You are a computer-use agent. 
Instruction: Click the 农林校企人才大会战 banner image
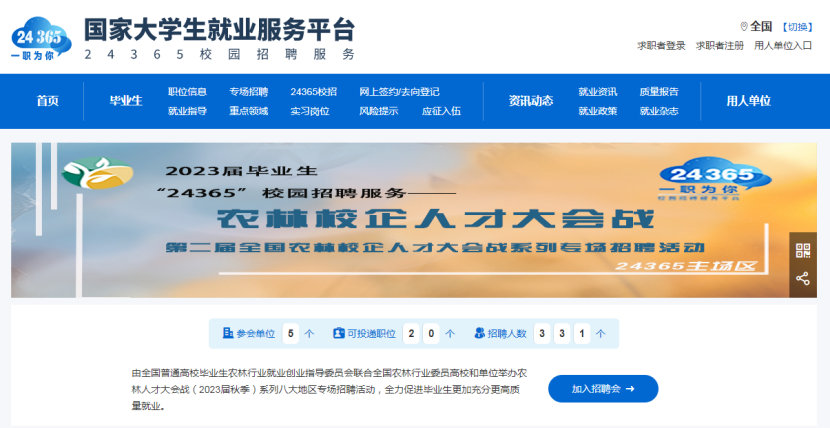tap(414, 220)
